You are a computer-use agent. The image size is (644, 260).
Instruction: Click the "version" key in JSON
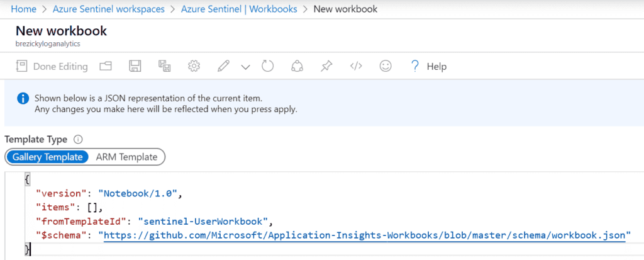[61, 193]
